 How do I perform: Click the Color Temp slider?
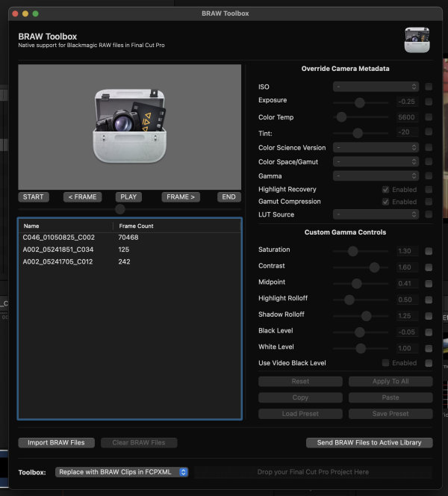pyautogui.click(x=361, y=117)
